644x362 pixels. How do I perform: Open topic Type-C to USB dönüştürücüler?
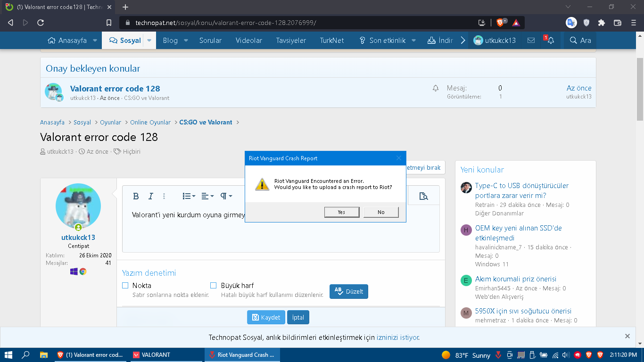[522, 190]
